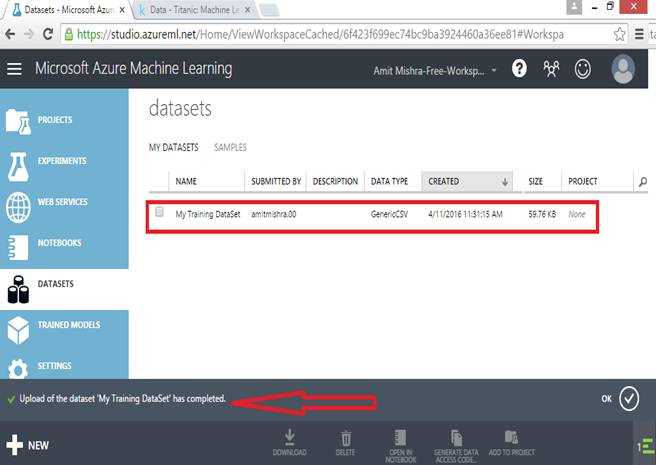Send feedback via smiley face icon

(x=582, y=69)
